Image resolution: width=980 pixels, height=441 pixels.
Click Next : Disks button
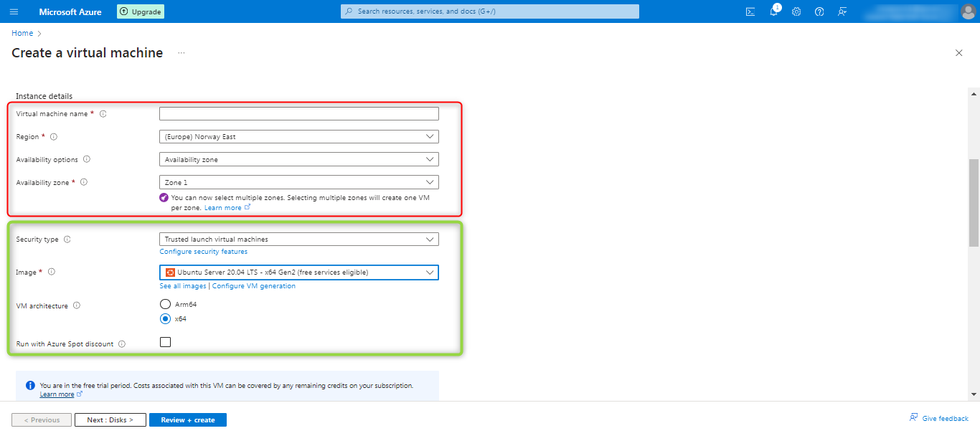pyautogui.click(x=110, y=419)
